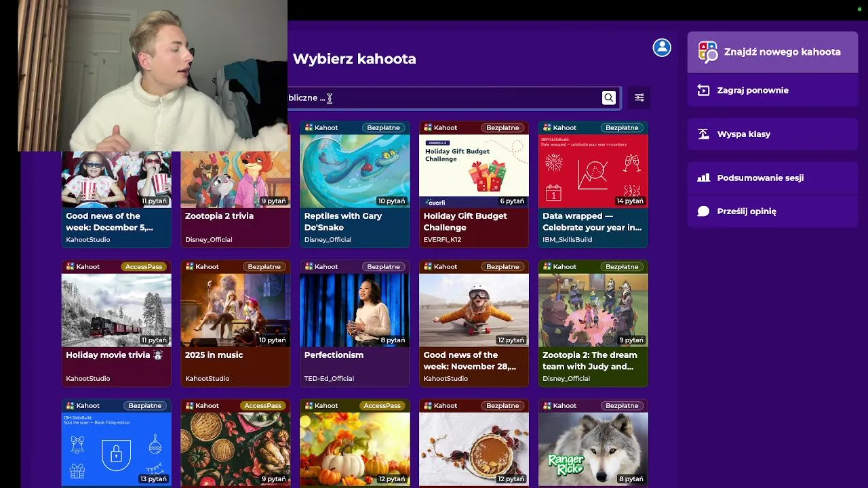The image size is (868, 488).
Task: Click the Wyspa klasy island icon
Action: click(x=703, y=134)
